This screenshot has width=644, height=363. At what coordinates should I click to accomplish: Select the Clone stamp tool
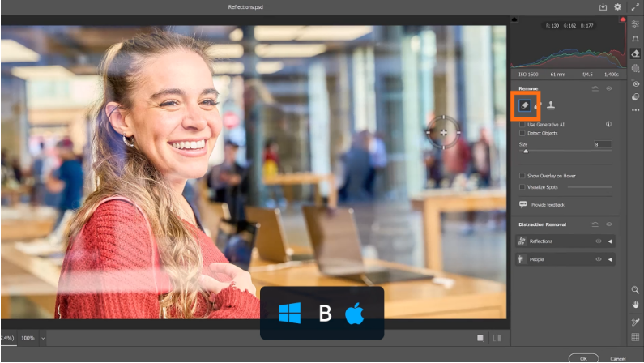[551, 105]
